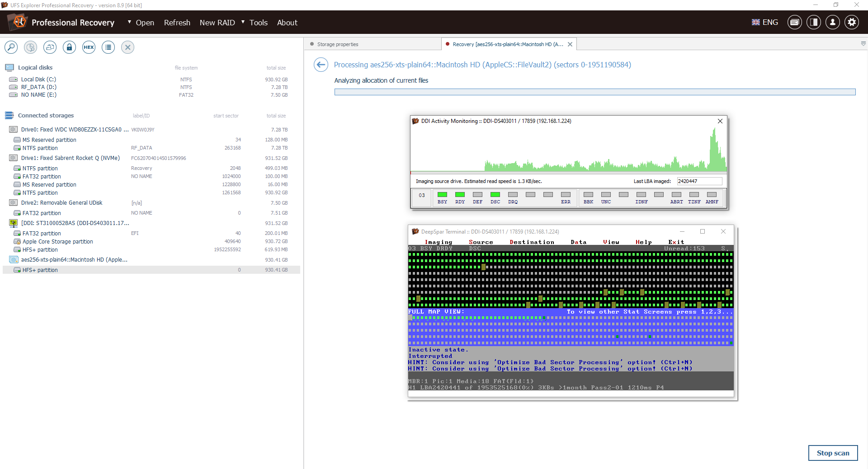This screenshot has width=868, height=469.
Task: Open Destination menu in DeepSpar Terminal
Action: tap(532, 242)
